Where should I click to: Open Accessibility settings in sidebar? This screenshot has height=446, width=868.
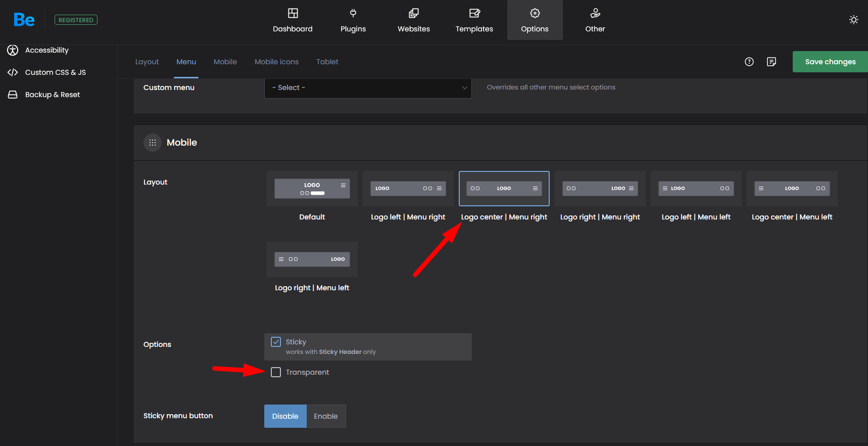(x=47, y=50)
